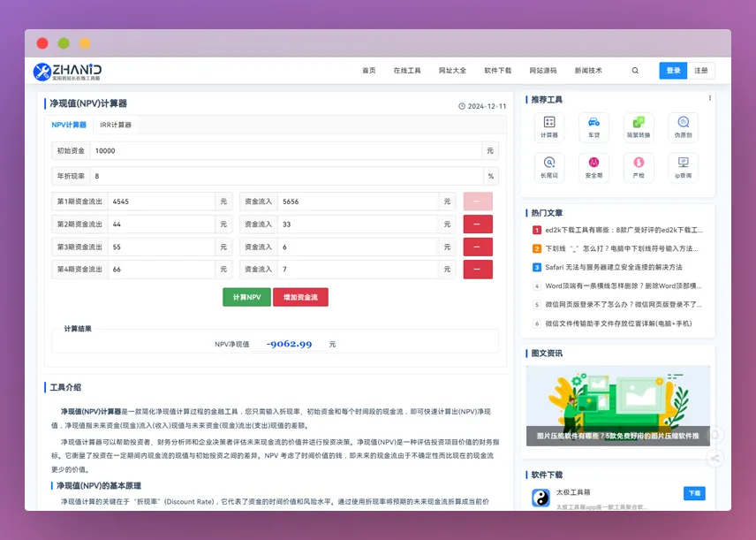
Task: Open the 伪原创 tool icon
Action: click(684, 127)
